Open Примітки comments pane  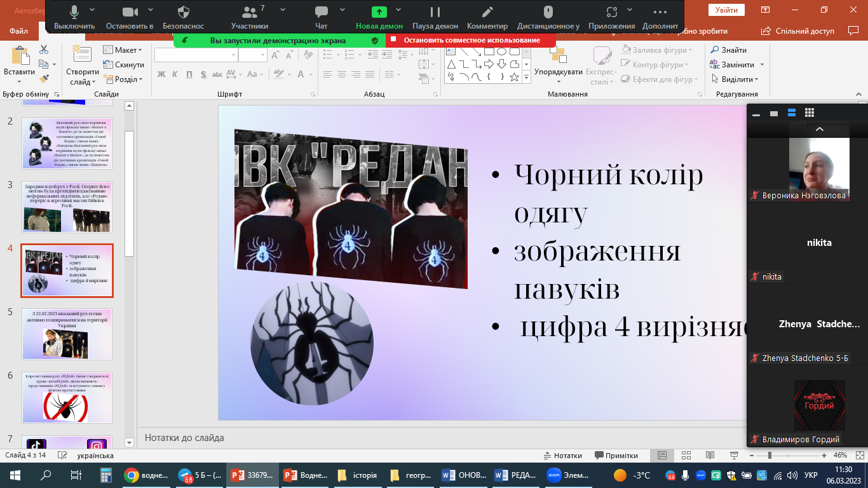point(616,456)
